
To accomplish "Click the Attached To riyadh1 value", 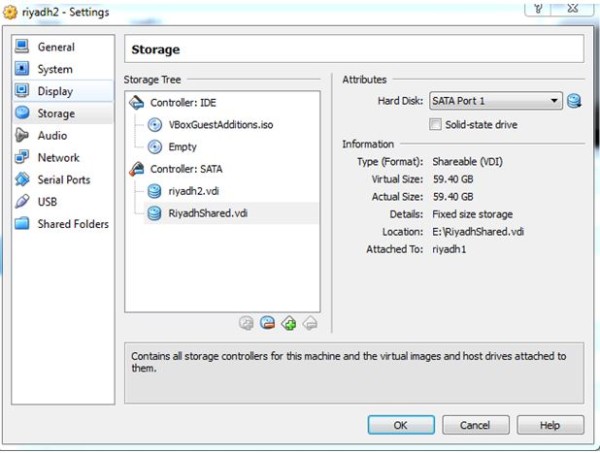I will click(x=449, y=249).
